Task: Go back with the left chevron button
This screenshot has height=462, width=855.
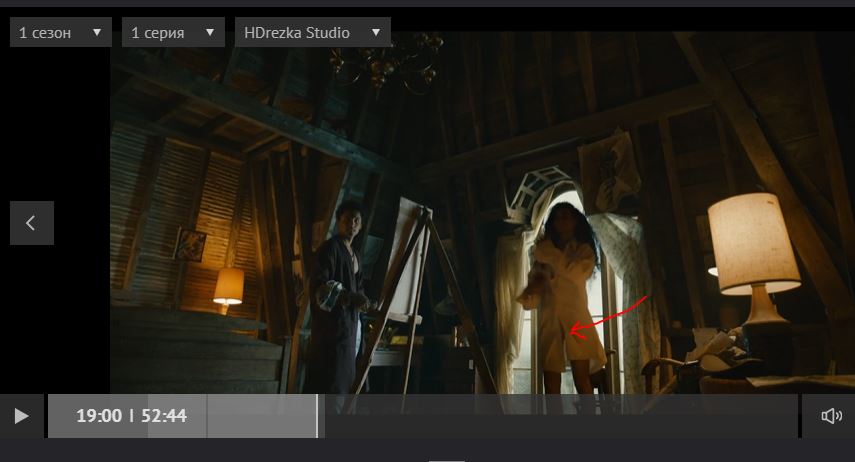Action: (x=32, y=223)
